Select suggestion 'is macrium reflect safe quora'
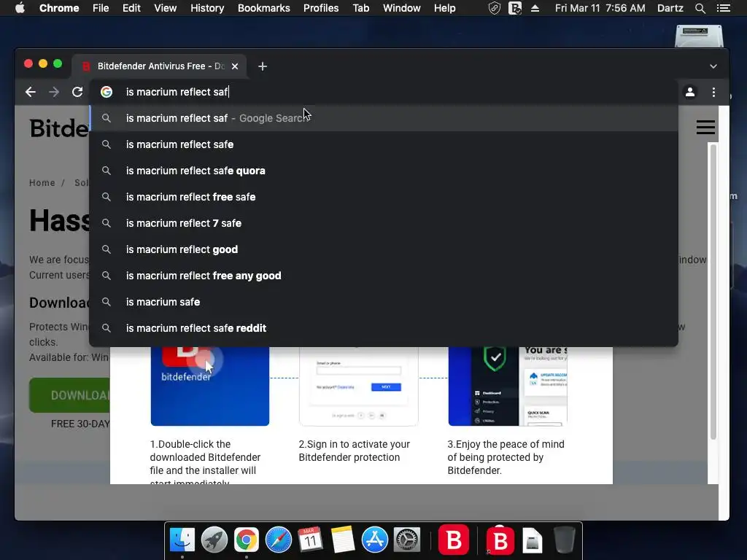This screenshot has width=747, height=560. pos(384,171)
